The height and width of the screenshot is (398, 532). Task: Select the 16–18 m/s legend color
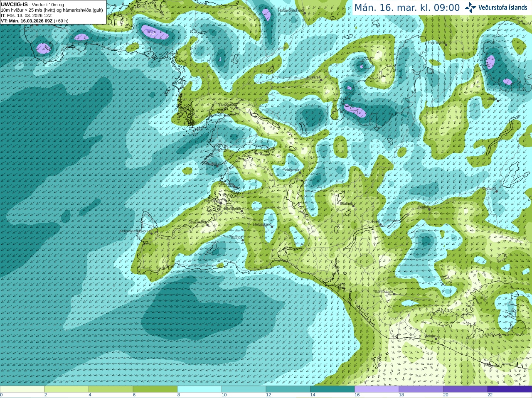[377, 389]
